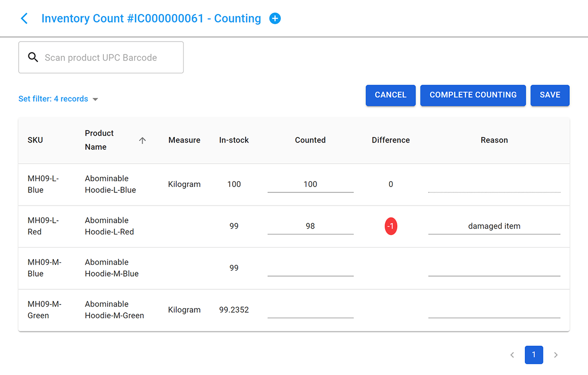
Task: Click the blue plus icon beside title
Action: (x=275, y=19)
